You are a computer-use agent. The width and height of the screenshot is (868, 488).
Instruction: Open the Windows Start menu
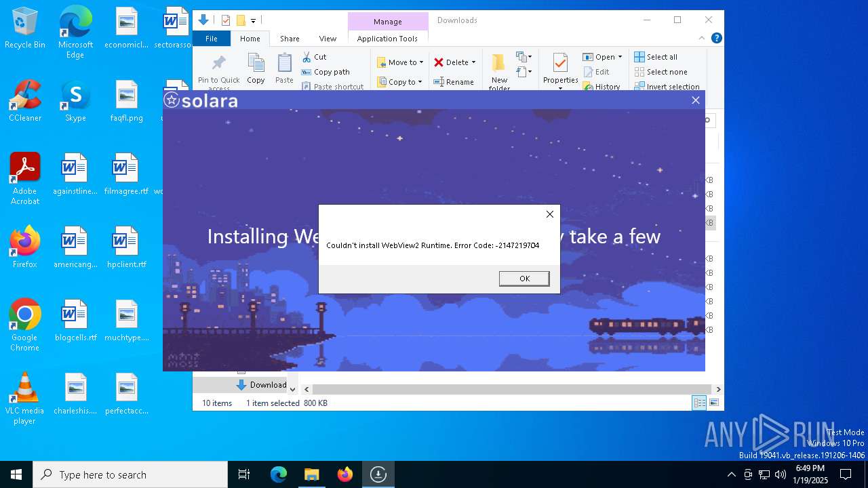[x=16, y=474]
